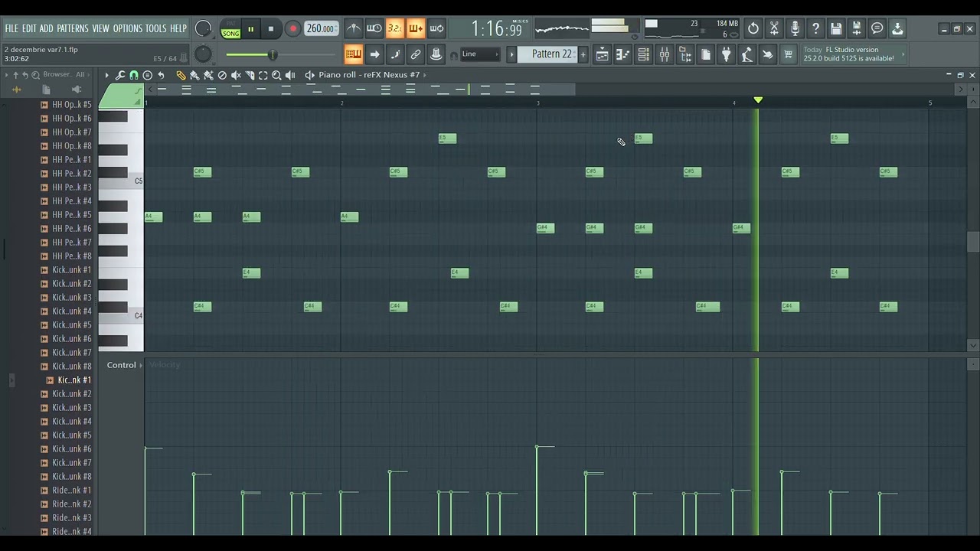Image resolution: width=980 pixels, height=551 pixels.
Task: Toggle the piano roll snap magnet
Action: coord(134,75)
